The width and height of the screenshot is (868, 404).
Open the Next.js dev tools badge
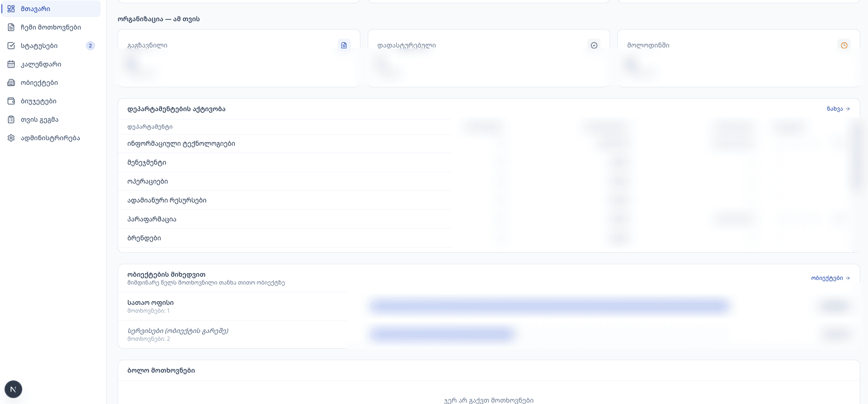coord(13,389)
